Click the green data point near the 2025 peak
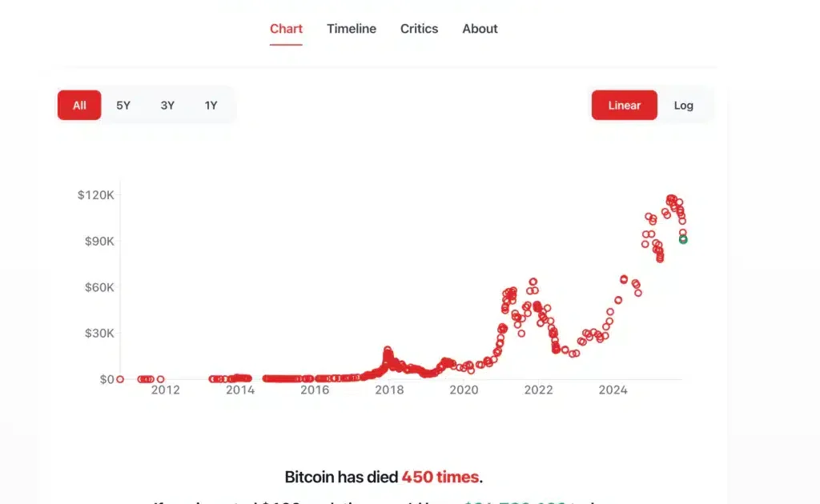820x504 pixels. pyautogui.click(x=682, y=238)
